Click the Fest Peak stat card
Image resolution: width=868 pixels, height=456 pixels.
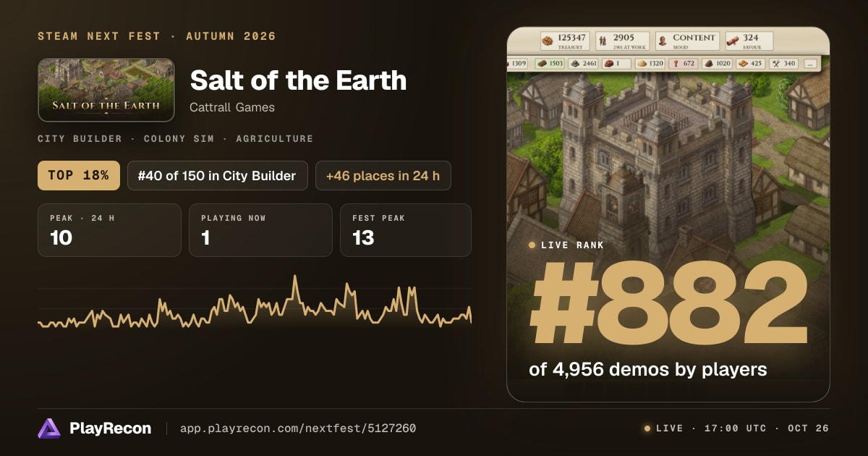(x=406, y=230)
